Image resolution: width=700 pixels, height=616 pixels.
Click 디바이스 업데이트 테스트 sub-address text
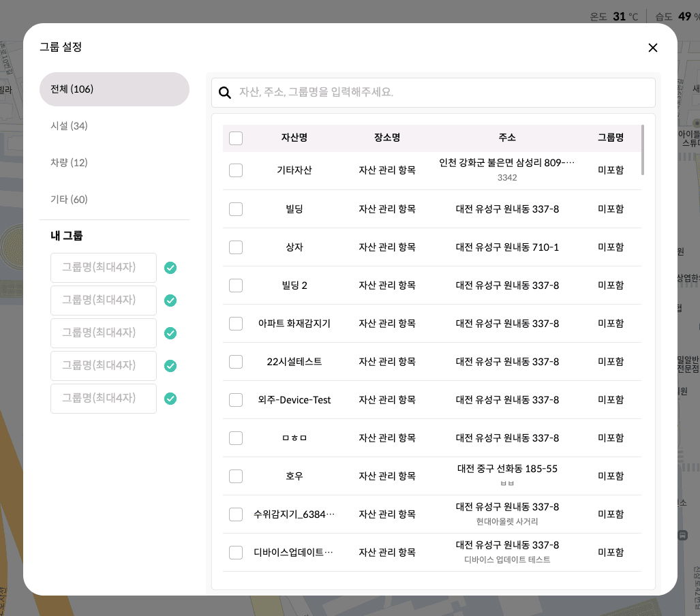(x=507, y=559)
